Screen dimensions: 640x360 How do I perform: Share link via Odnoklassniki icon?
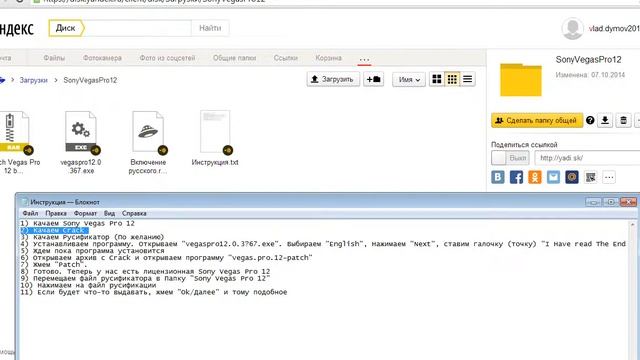point(535,177)
